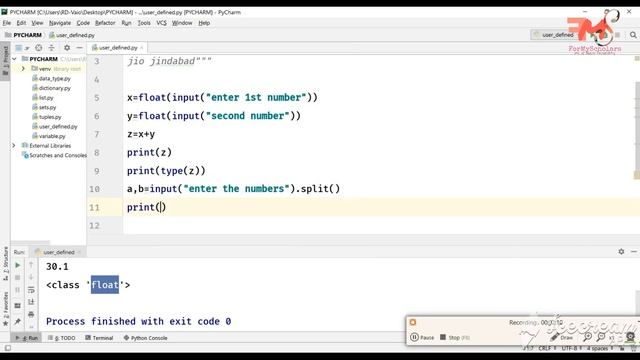Toggle the Favorites side tool window
The height and width of the screenshot is (360, 640).
[x=5, y=309]
